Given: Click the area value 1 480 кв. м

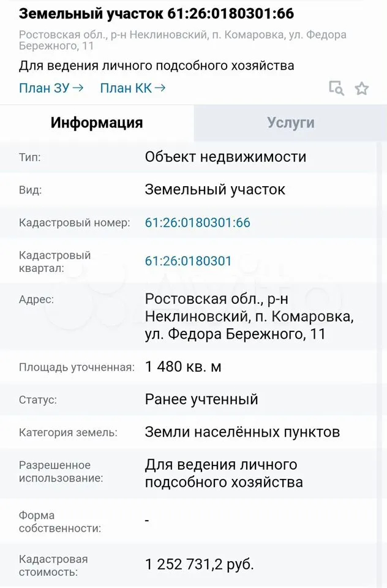Looking at the screenshot, I should tap(183, 366).
